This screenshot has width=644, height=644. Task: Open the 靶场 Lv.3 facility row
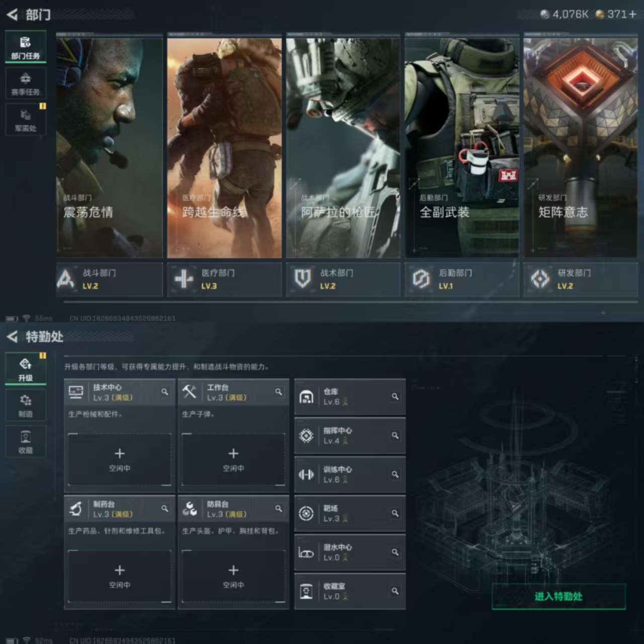click(x=350, y=514)
